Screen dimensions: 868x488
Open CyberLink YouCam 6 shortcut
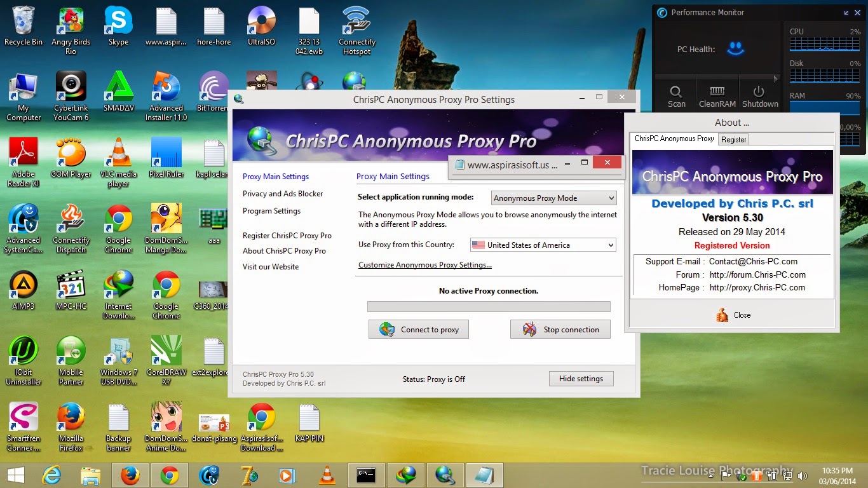[x=71, y=97]
